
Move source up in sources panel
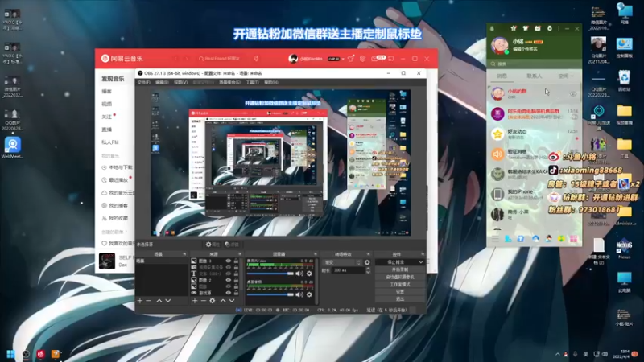(223, 301)
